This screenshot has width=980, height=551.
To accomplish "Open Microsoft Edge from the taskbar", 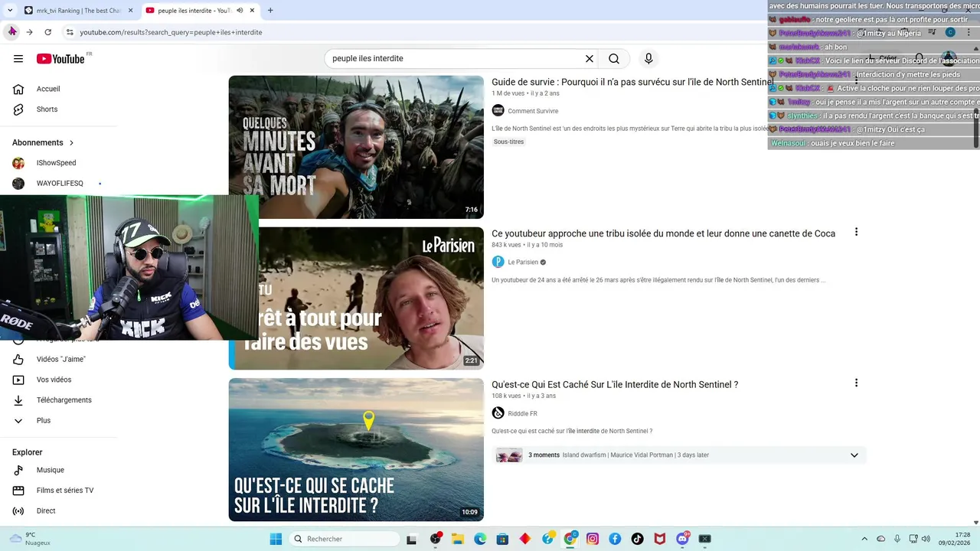I will 480,539.
